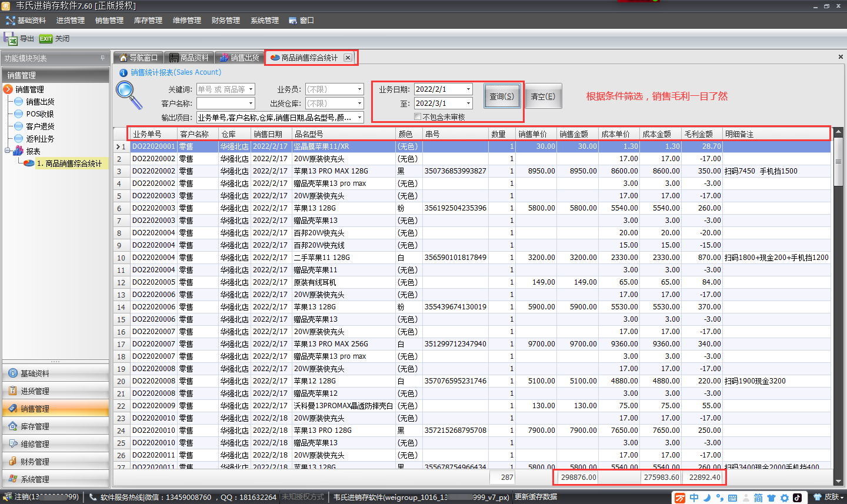Open the 维修管理 module in the left panel
This screenshot has height=504, width=847.
(x=56, y=444)
